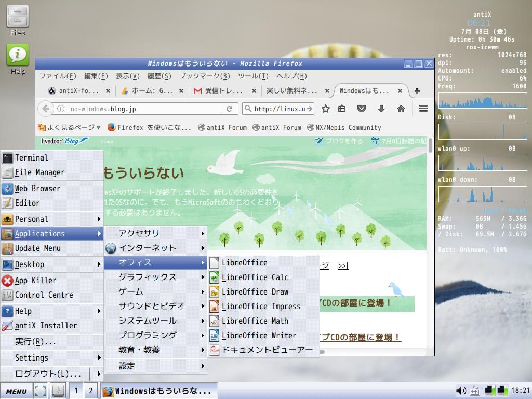Expand the Personal submenu

click(52, 219)
